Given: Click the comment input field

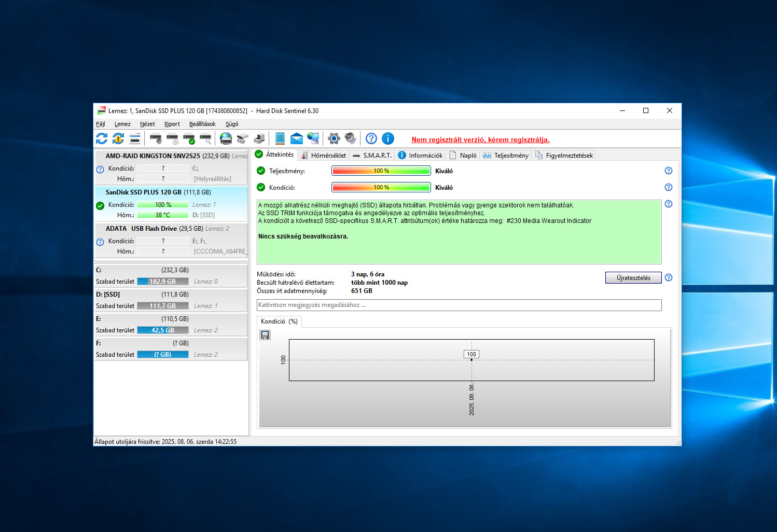Looking at the screenshot, I should (459, 305).
